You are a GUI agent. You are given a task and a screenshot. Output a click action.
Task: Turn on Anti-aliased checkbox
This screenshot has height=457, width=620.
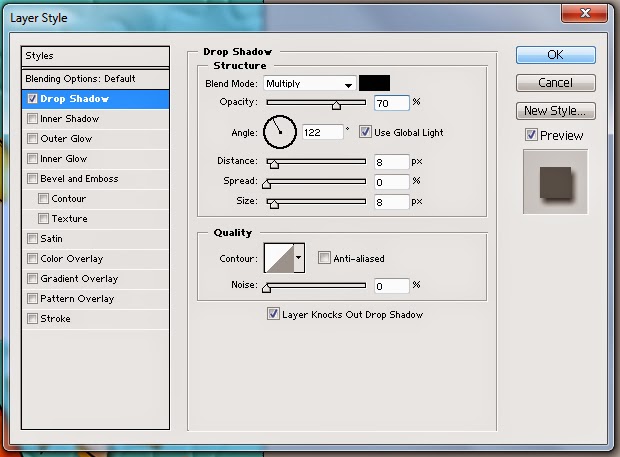(324, 258)
